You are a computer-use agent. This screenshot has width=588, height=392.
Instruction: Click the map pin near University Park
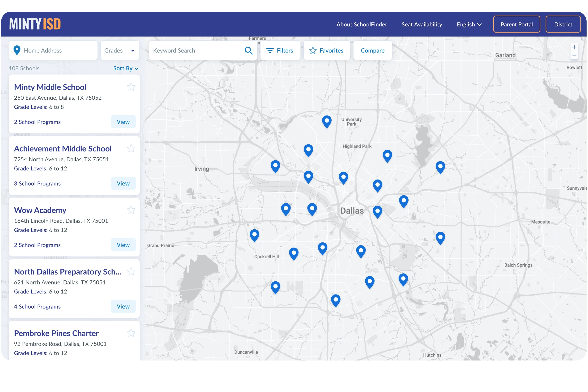[x=326, y=121]
